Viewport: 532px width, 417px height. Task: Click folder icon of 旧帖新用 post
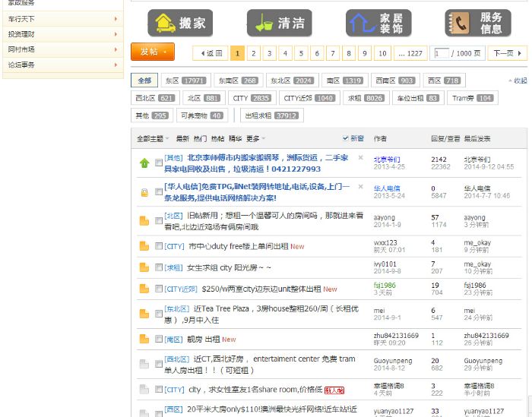(144, 221)
